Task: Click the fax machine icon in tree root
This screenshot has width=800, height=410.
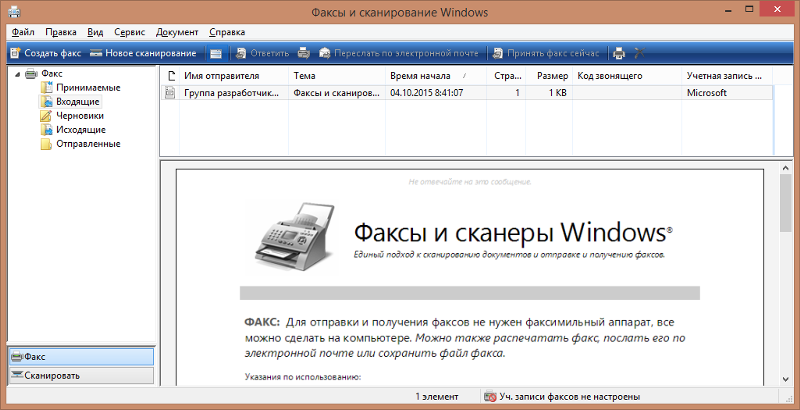Action: (31, 74)
